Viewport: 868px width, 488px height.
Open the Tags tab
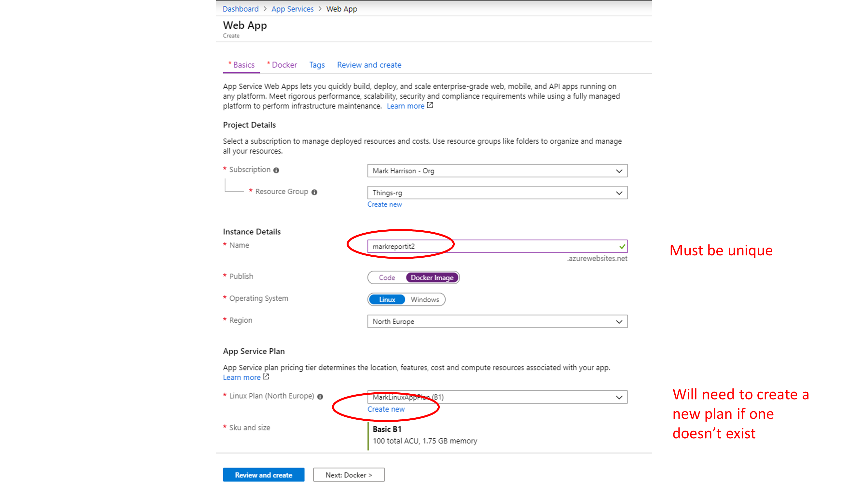point(317,65)
